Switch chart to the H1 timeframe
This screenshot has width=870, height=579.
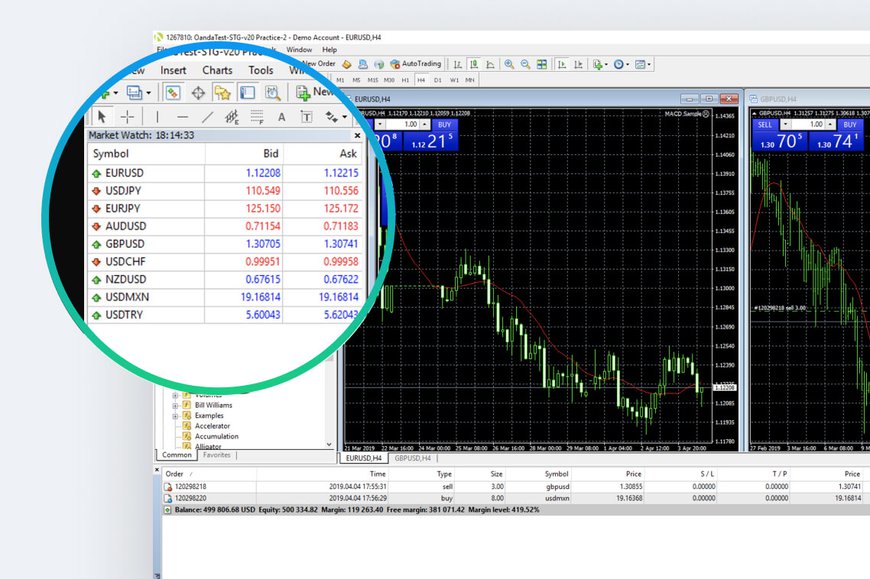click(405, 79)
